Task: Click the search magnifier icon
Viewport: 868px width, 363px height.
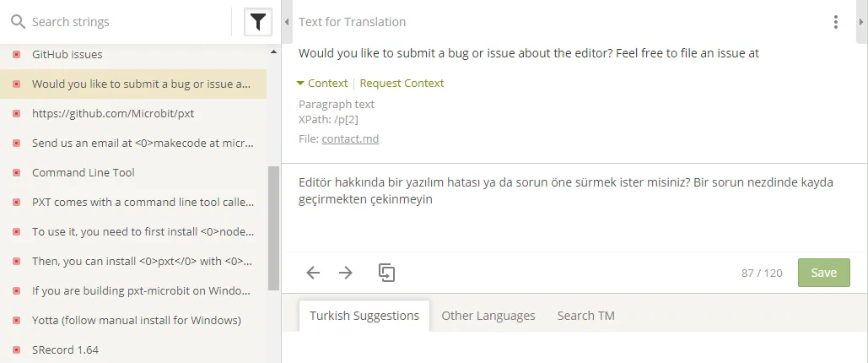Action: tap(19, 22)
